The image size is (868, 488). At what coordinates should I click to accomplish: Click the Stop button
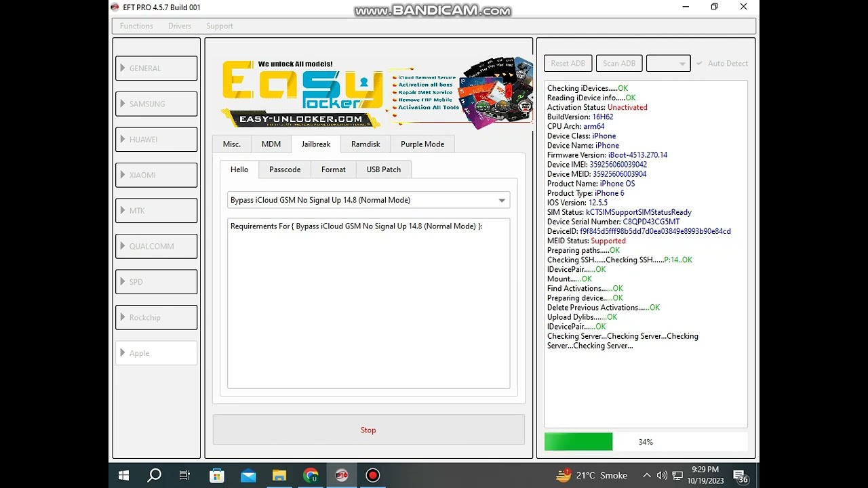coord(368,430)
